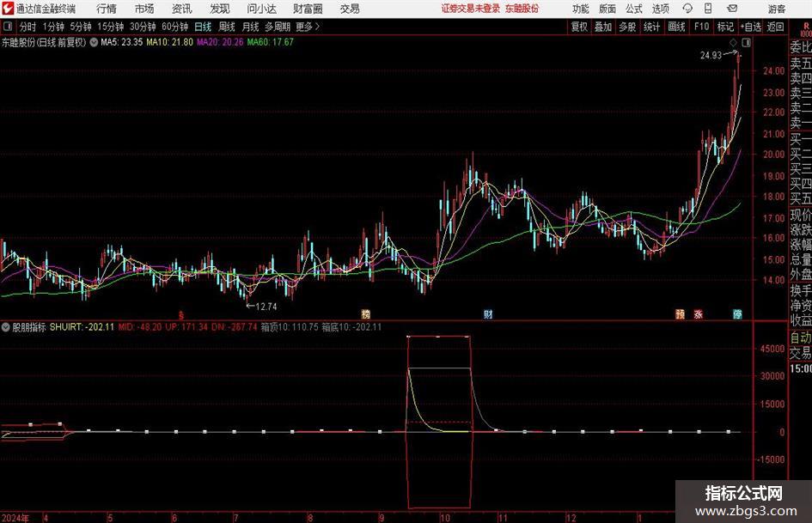Open F10 company info

tap(702, 27)
